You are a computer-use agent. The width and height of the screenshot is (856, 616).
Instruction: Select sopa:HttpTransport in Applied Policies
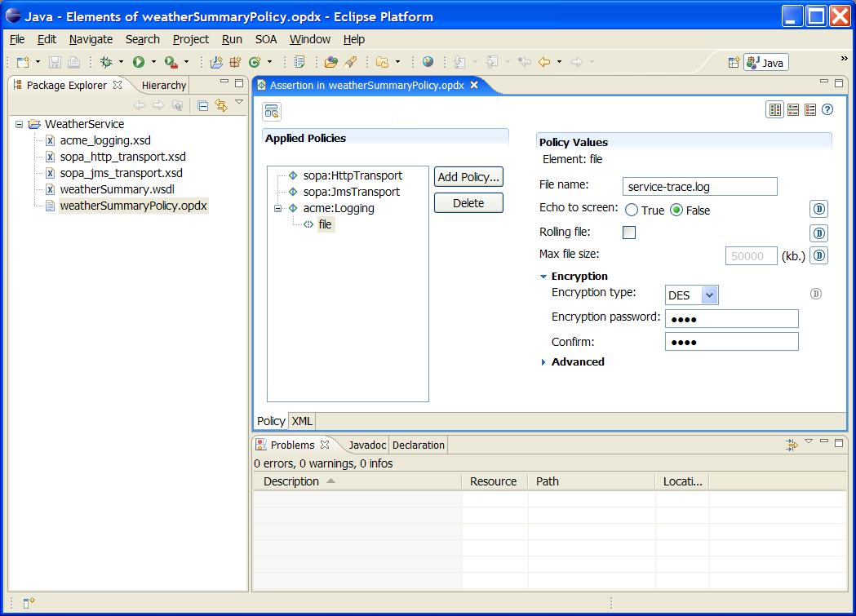pos(353,175)
